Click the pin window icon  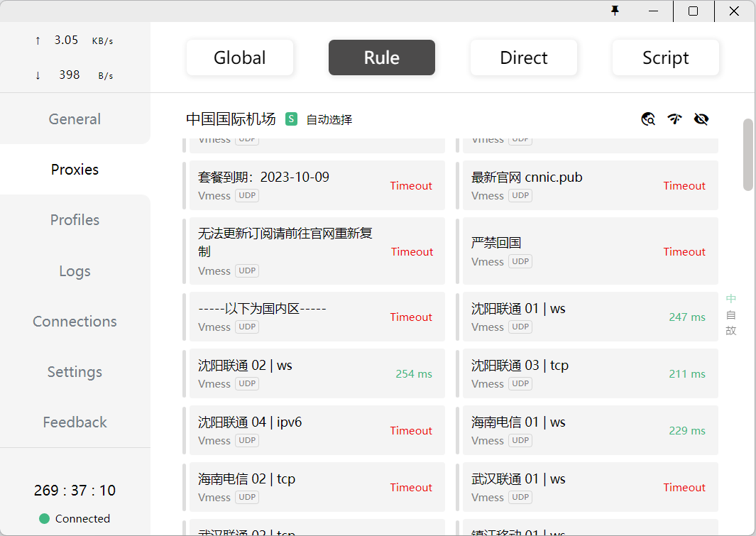click(x=615, y=11)
